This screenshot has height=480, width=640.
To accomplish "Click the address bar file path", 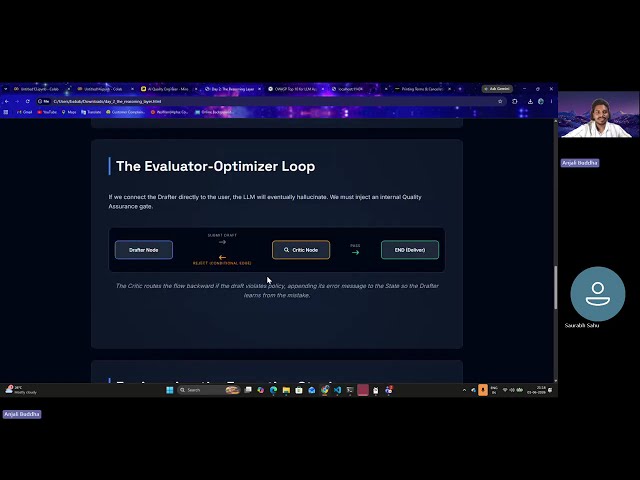I will (x=107, y=101).
